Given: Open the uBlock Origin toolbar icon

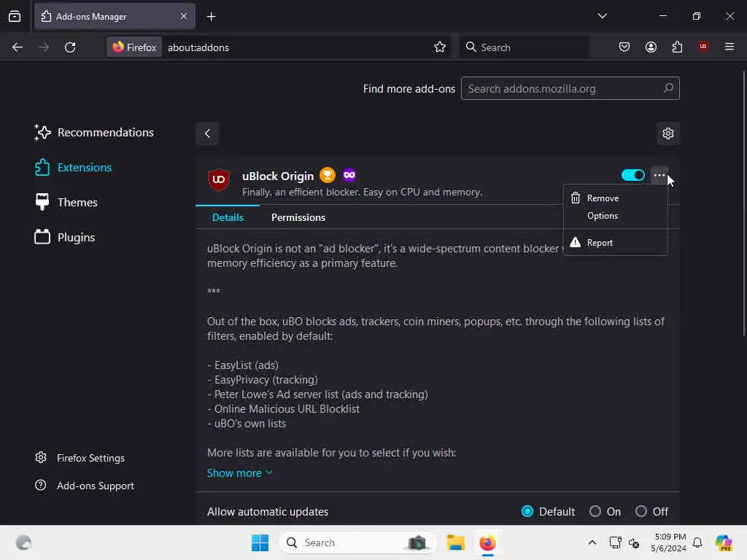Looking at the screenshot, I should pyautogui.click(x=703, y=47).
